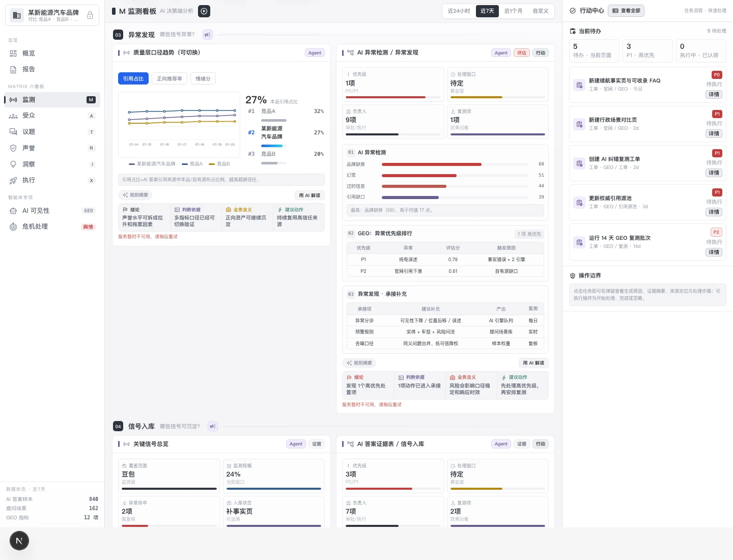Switch chart to 正向推荐率
Screen dimensions: 733x560
pos(170,78)
